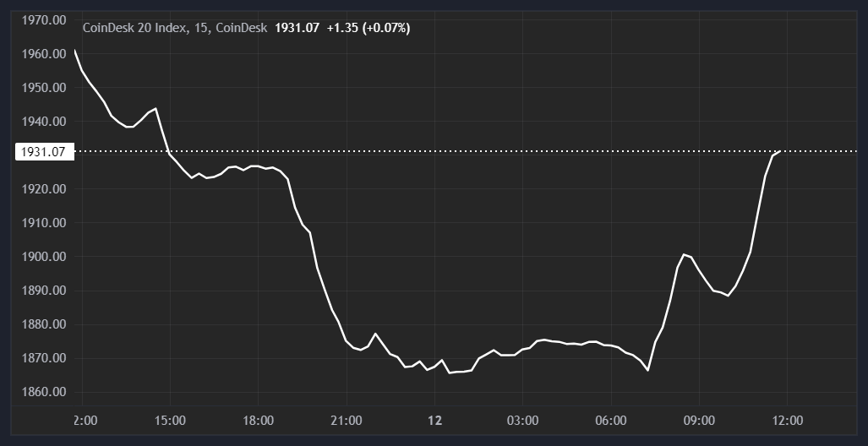Click the bold 1931.07 legend value
The width and height of the screenshot is (868, 446).
pyautogui.click(x=297, y=28)
